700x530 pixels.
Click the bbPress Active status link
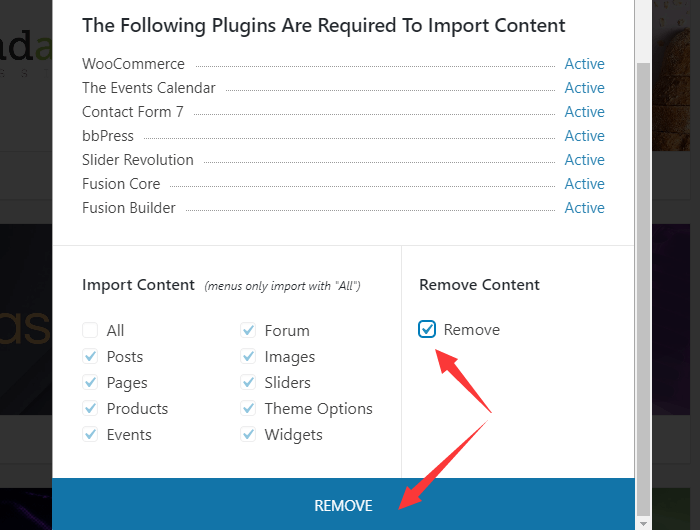point(584,136)
